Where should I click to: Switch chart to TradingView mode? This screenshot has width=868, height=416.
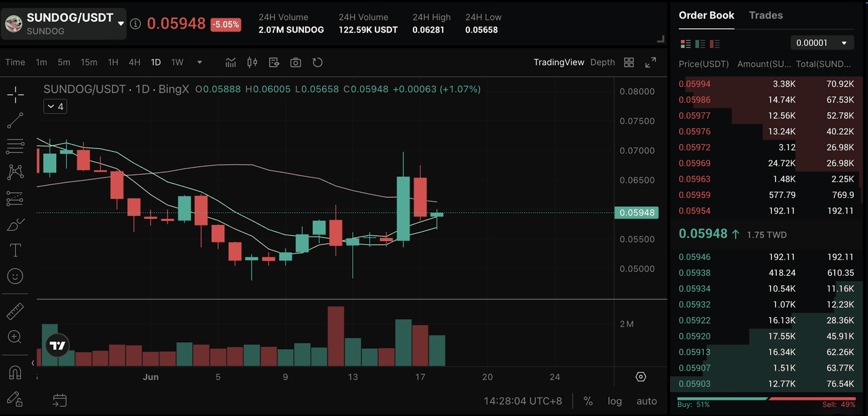559,62
